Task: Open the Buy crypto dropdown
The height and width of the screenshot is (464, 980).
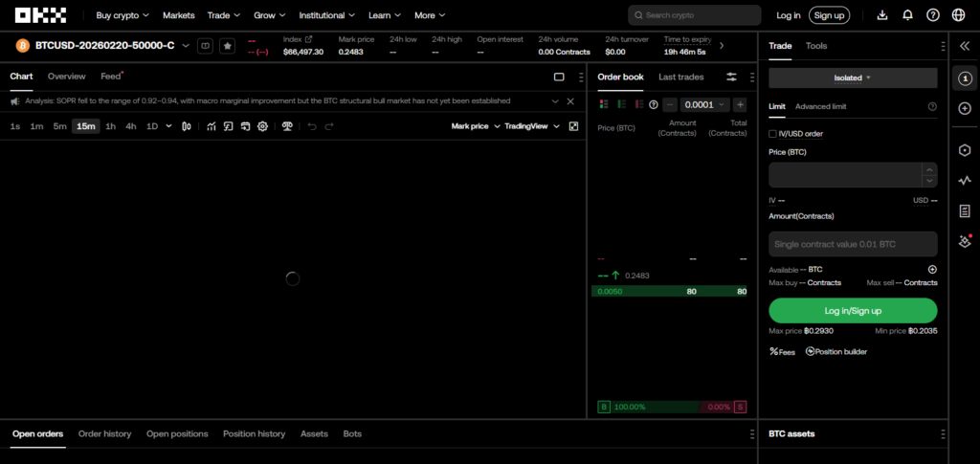Action: pyautogui.click(x=122, y=15)
